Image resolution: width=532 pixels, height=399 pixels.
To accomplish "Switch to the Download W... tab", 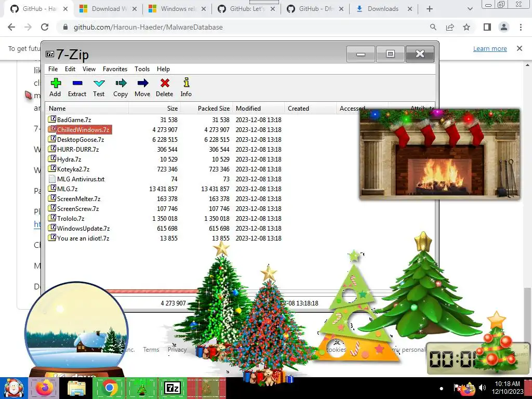I will [x=108, y=9].
